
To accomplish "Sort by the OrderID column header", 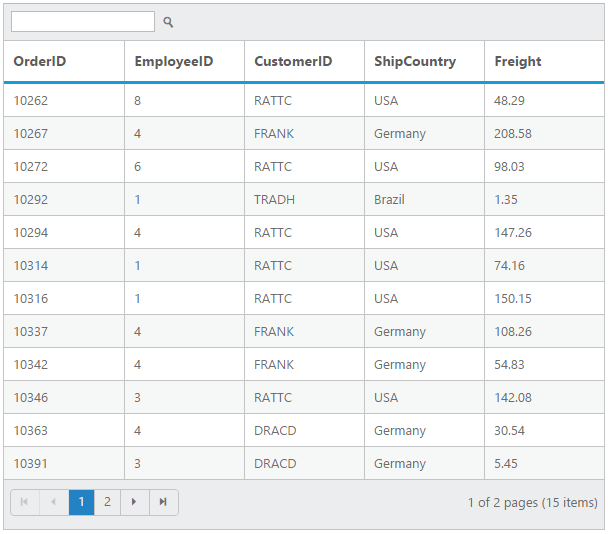I will tap(40, 61).
